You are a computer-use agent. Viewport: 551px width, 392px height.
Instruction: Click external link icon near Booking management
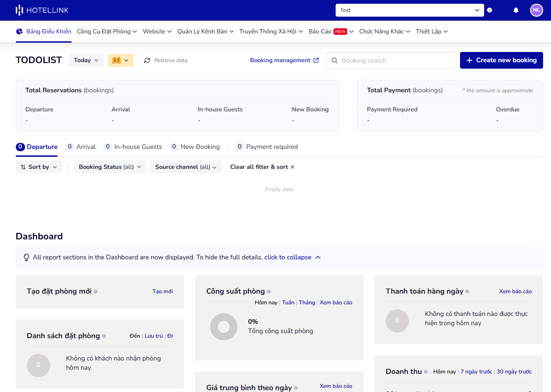(316, 60)
